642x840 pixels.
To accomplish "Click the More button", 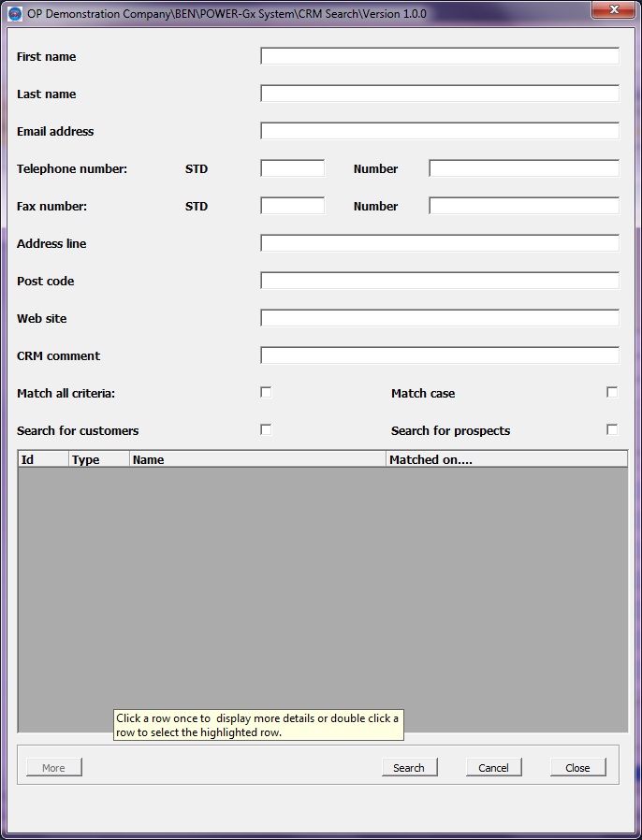I will [x=54, y=767].
